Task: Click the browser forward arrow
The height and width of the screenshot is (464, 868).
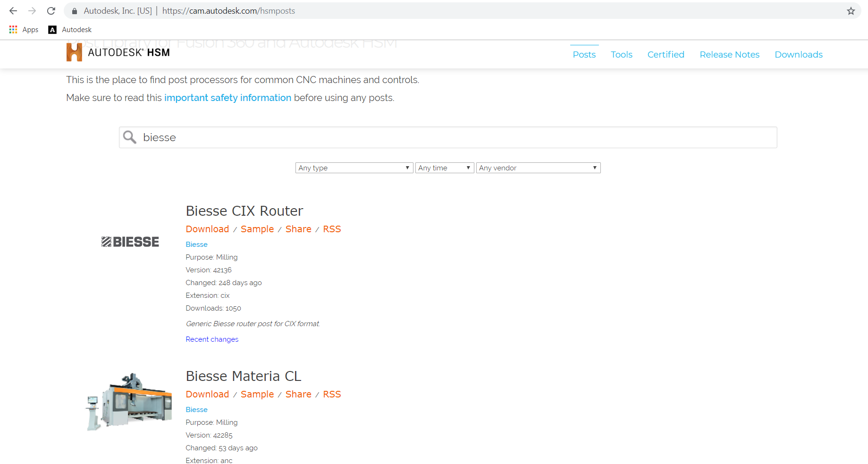Action: tap(32, 10)
